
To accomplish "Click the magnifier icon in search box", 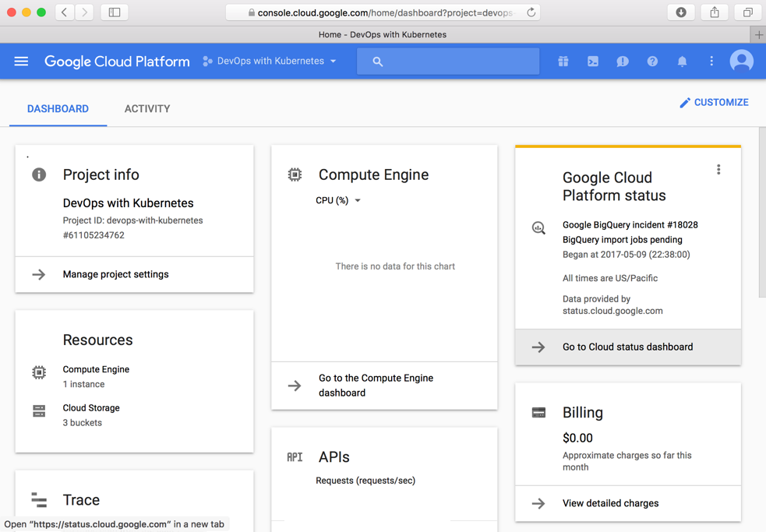I will (378, 62).
